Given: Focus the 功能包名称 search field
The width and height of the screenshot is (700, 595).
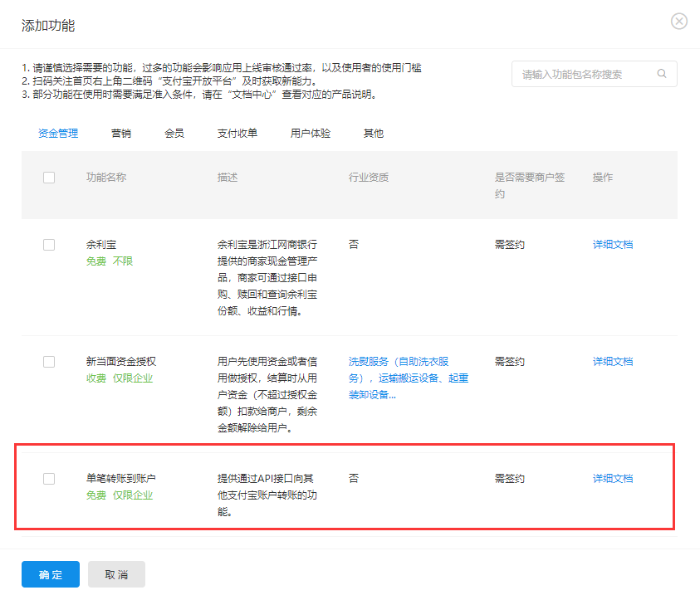Looking at the screenshot, I should (585, 74).
